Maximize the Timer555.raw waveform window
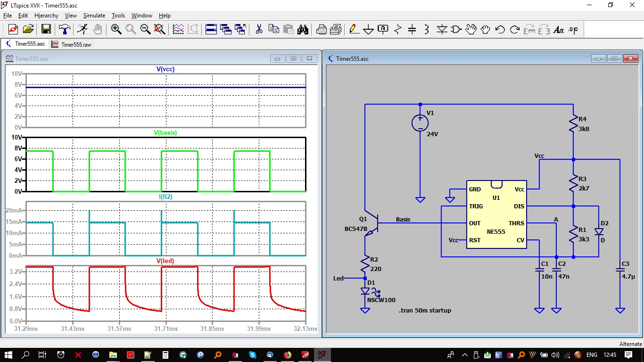Image resolution: width=644 pixels, height=362 pixels. (294, 58)
